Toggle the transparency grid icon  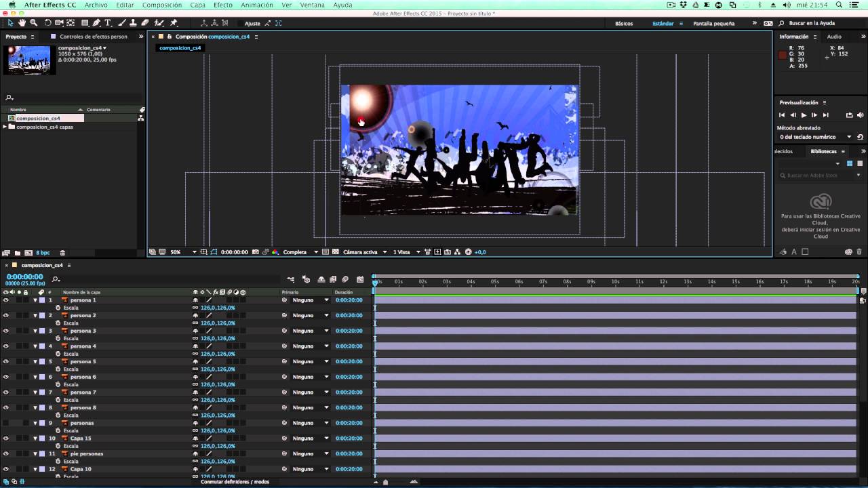335,252
